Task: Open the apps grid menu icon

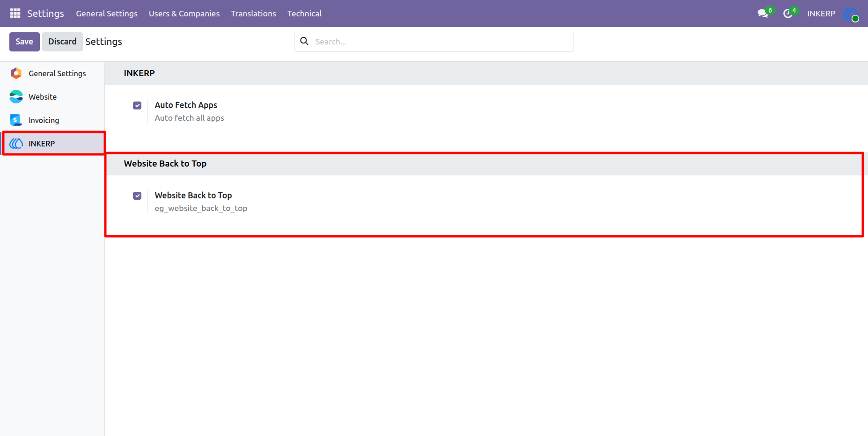Action: click(15, 14)
